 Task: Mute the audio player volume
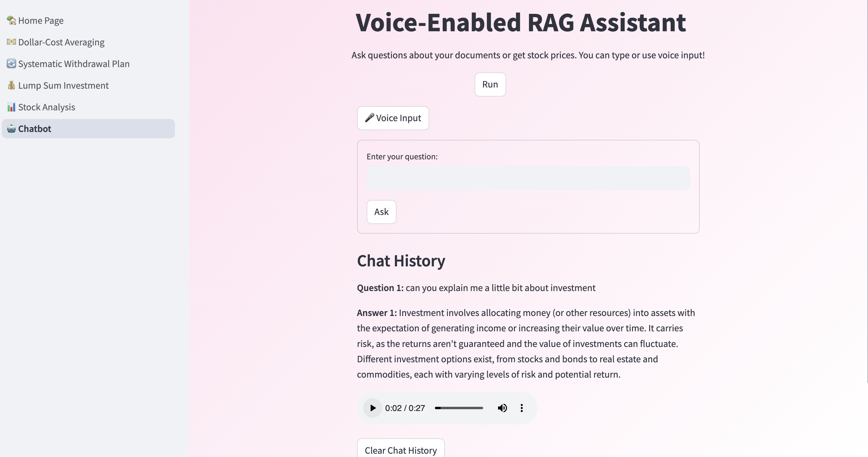click(x=502, y=408)
